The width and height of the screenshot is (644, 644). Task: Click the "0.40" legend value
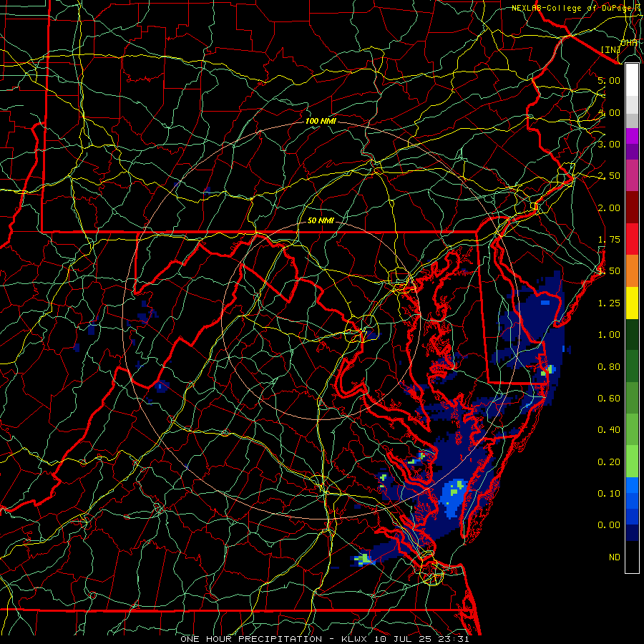pyautogui.click(x=609, y=430)
